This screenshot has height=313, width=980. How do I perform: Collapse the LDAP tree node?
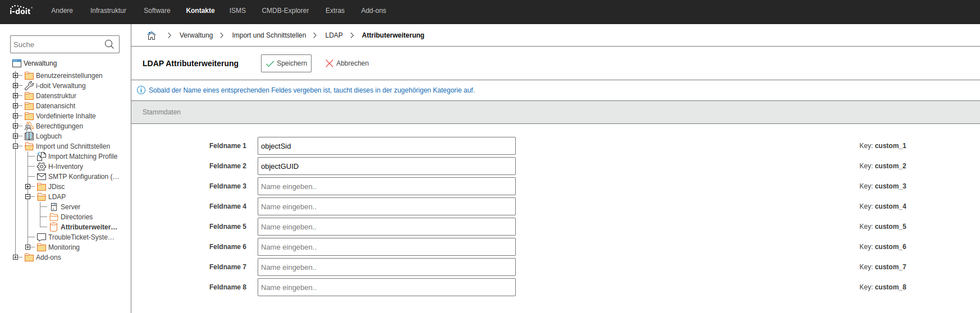click(28, 197)
